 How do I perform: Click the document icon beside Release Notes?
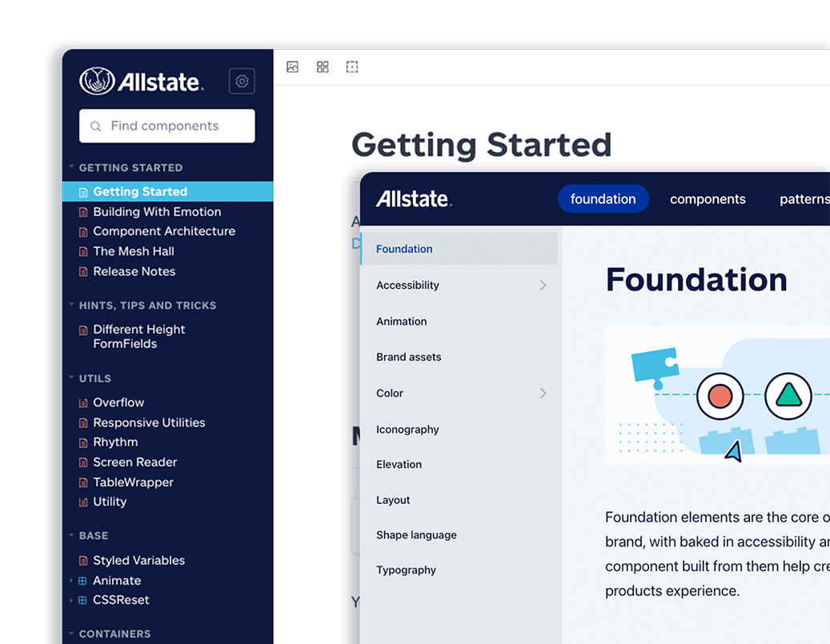[x=83, y=272]
